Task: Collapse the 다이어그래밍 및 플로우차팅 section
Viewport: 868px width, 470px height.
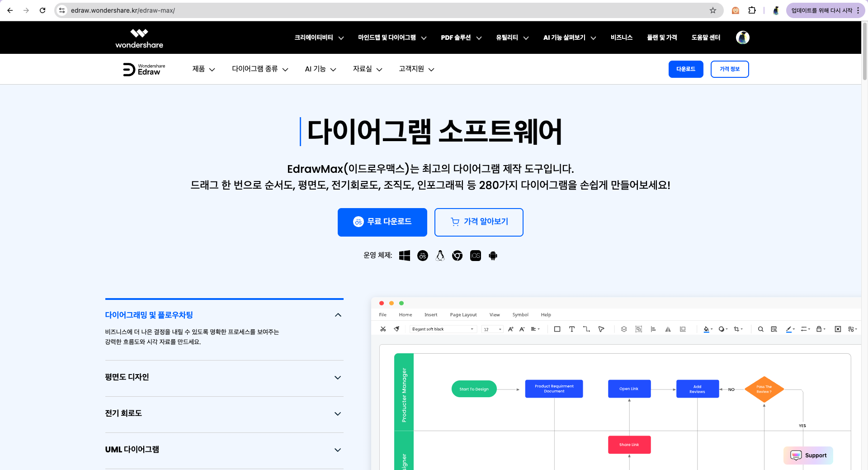Action: click(x=338, y=315)
